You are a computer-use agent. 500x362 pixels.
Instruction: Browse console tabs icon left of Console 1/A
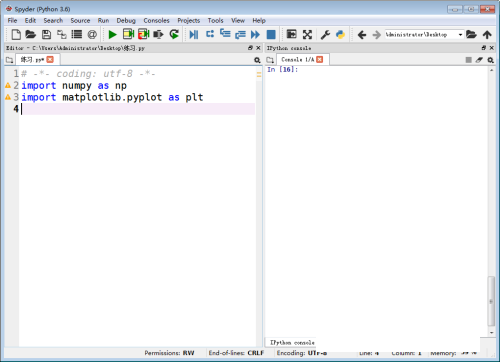click(x=270, y=60)
